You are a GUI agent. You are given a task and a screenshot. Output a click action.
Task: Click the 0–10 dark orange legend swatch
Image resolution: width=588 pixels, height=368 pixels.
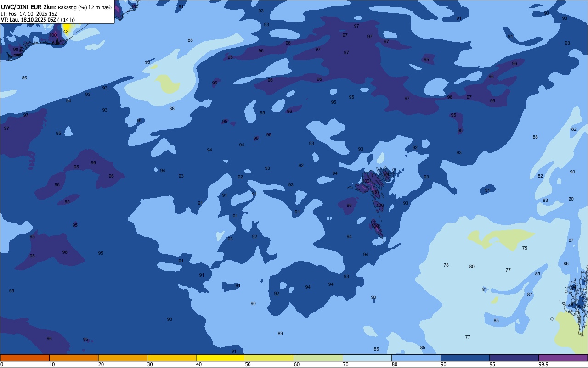coord(25,357)
